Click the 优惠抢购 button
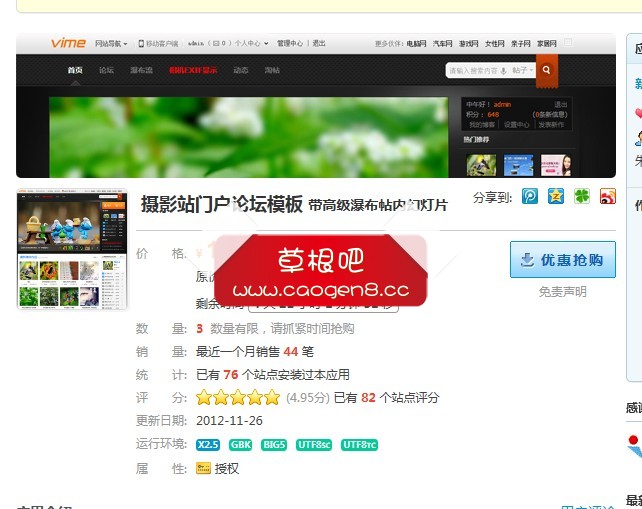 (x=562, y=260)
